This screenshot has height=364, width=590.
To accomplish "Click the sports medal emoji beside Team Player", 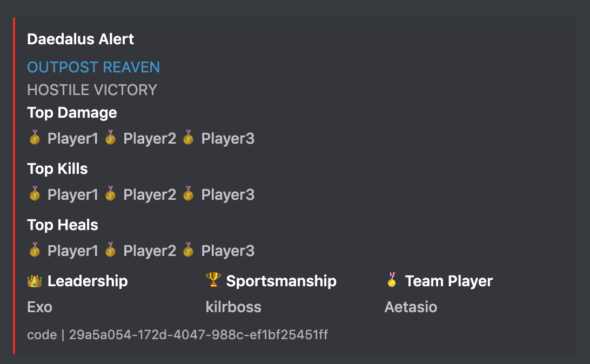I will (392, 280).
